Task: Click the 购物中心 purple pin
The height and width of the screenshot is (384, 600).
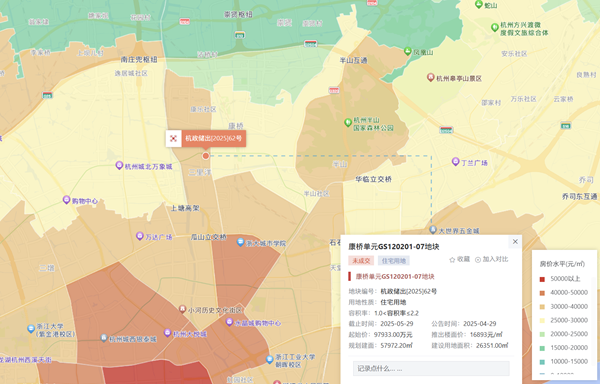Action: [66, 200]
